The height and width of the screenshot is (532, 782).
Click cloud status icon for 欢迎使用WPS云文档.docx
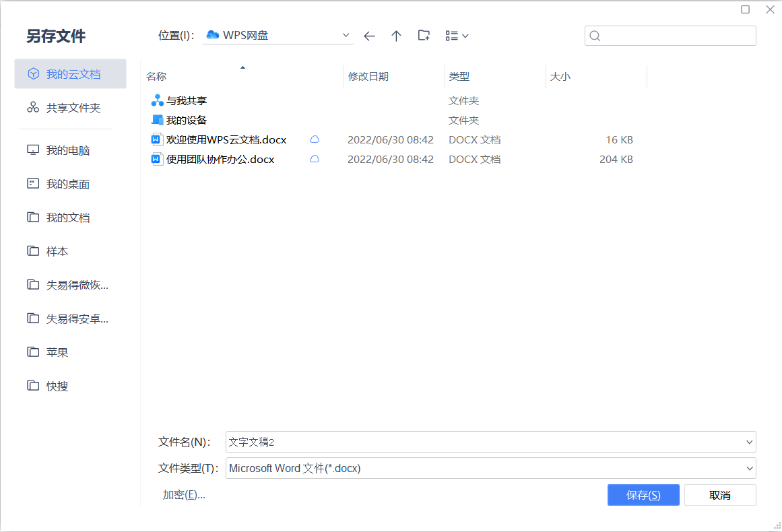coord(314,139)
